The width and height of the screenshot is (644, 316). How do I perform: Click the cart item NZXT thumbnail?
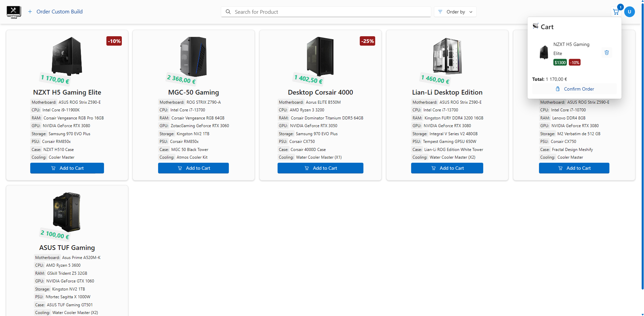(544, 53)
